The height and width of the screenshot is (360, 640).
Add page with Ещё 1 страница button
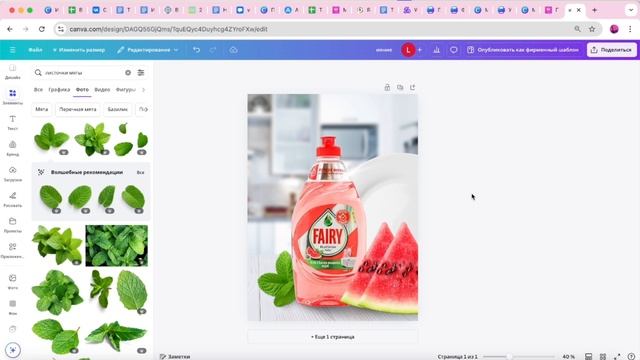tap(333, 337)
